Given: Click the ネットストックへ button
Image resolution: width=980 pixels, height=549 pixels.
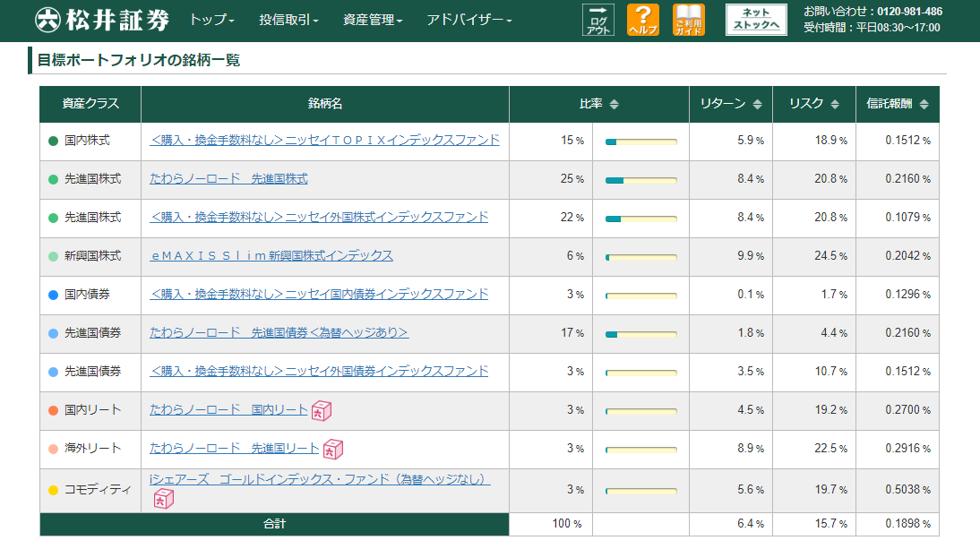Looking at the screenshot, I should [x=756, y=20].
